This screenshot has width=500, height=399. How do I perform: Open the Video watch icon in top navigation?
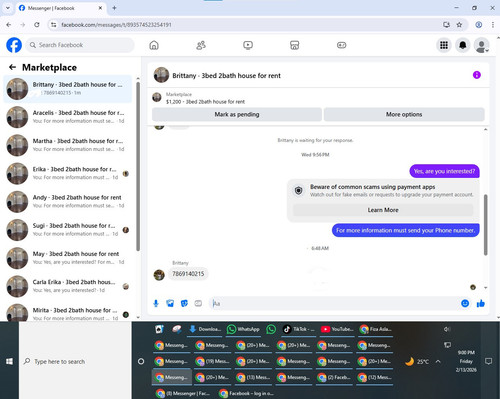click(x=248, y=45)
